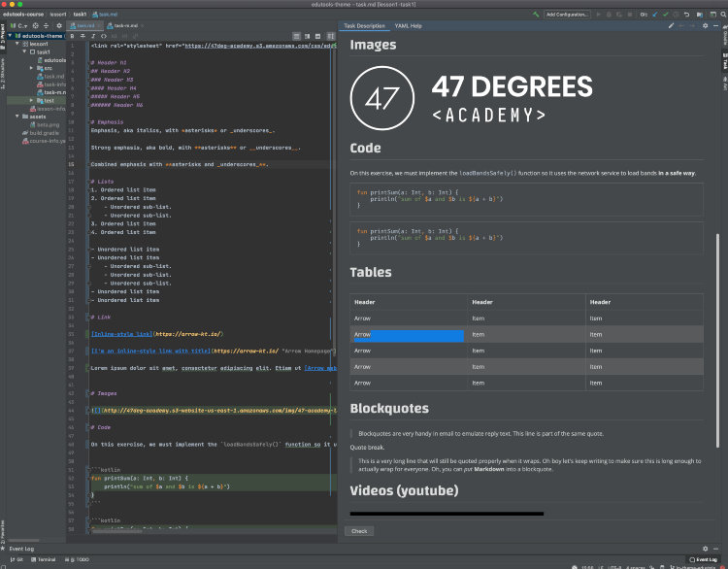728x569 pixels.
Task: Close the task.md editor tab
Action: click(x=99, y=26)
